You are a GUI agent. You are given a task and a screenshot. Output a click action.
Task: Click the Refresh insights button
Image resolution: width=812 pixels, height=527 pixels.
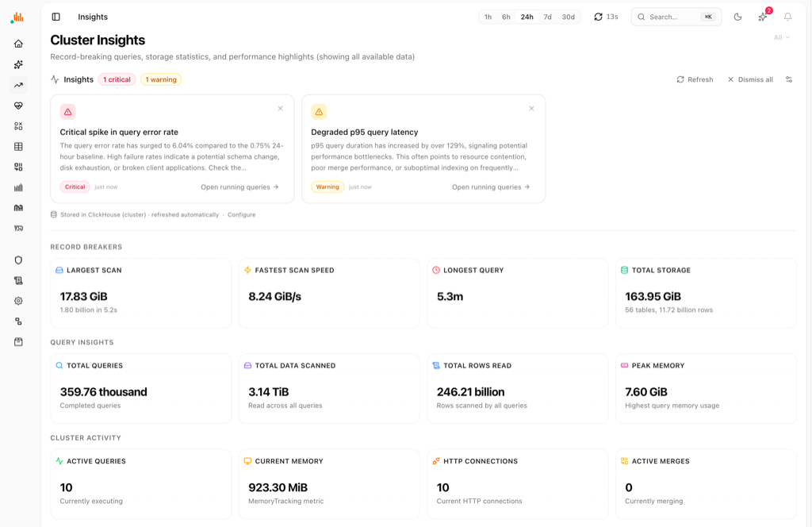click(x=695, y=79)
